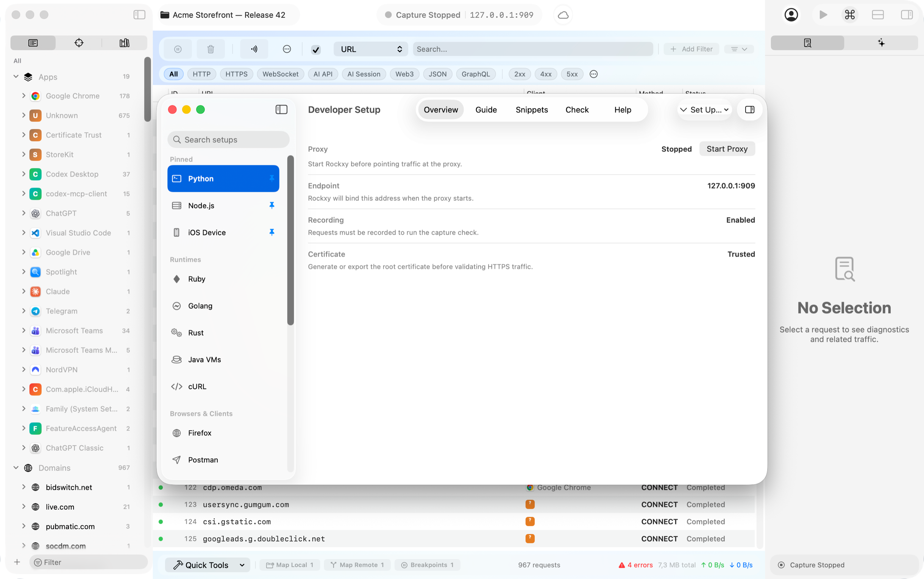Select the crosshair target sidebar tab
Screen dimensions: 924x579
click(x=79, y=42)
